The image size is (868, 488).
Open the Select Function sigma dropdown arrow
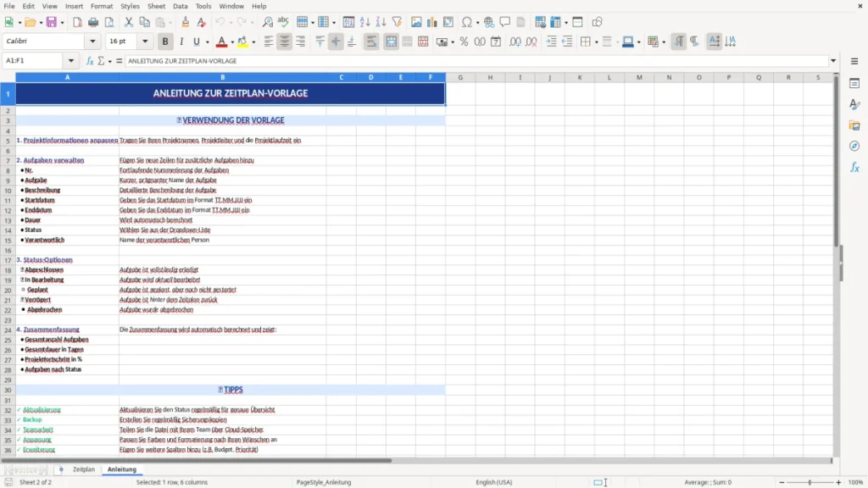[x=109, y=61]
